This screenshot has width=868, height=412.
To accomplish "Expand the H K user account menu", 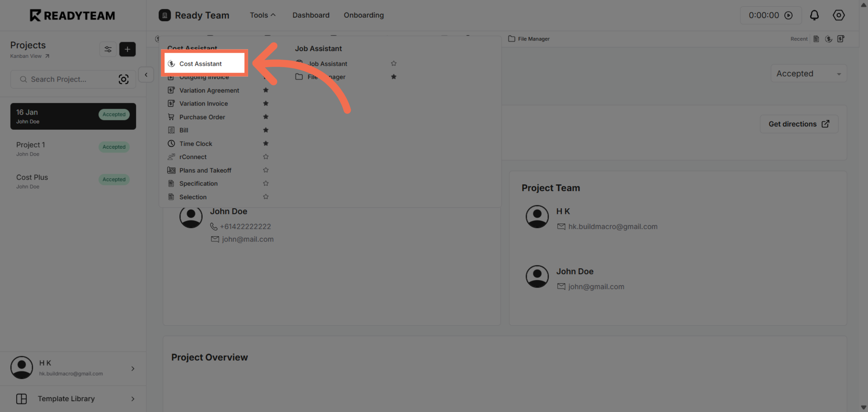I will click(133, 368).
